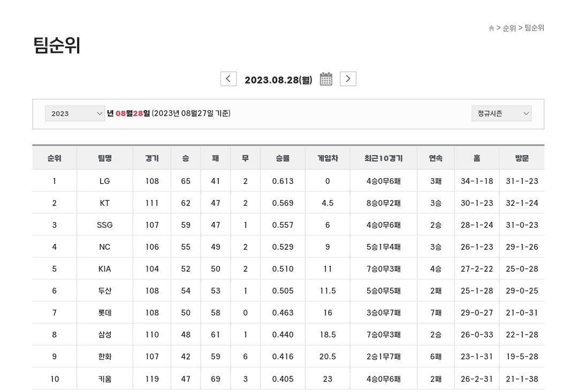The width and height of the screenshot is (578, 392).
Task: Click the home icon in the breadcrumb
Action: (x=491, y=28)
